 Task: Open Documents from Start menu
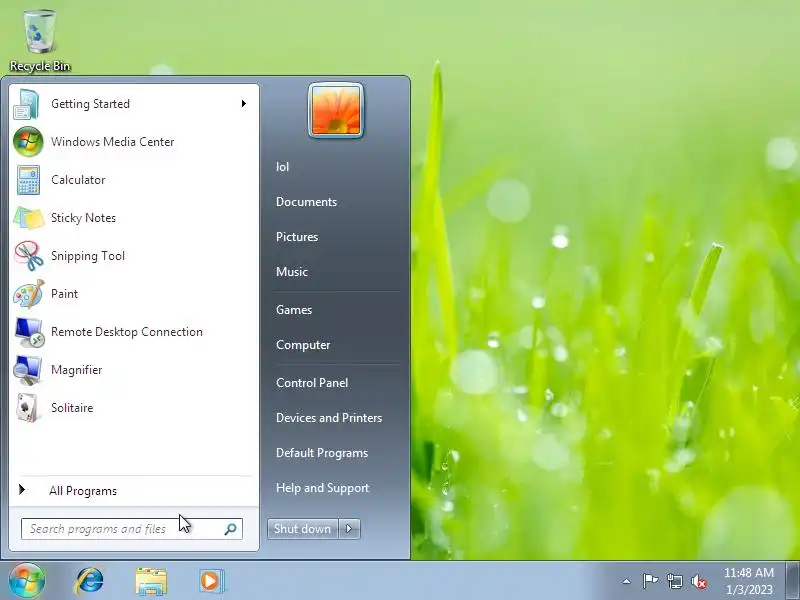pos(306,202)
